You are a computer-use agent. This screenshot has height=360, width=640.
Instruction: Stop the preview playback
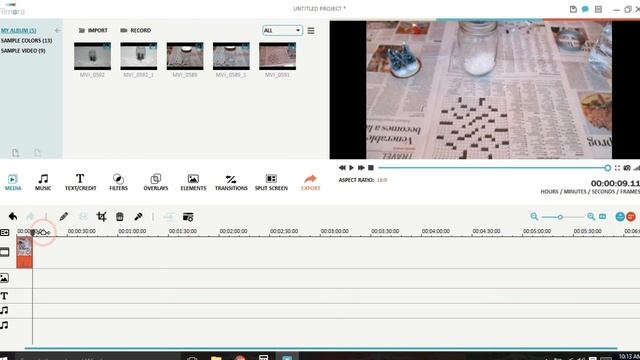click(371, 168)
